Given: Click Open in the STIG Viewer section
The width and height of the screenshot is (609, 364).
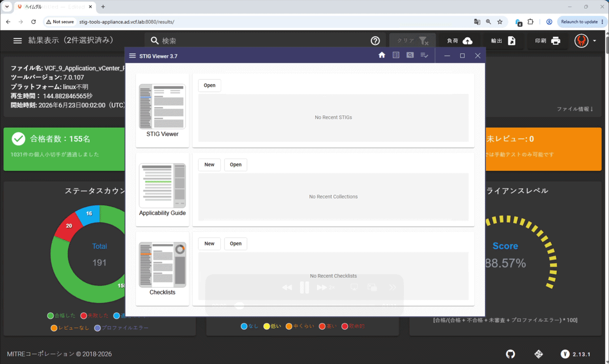Looking at the screenshot, I should coord(209,86).
